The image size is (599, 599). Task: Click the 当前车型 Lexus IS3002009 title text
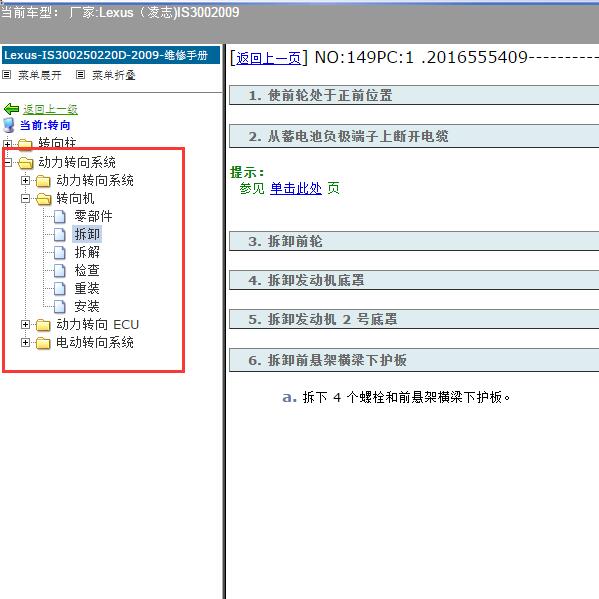[120, 12]
